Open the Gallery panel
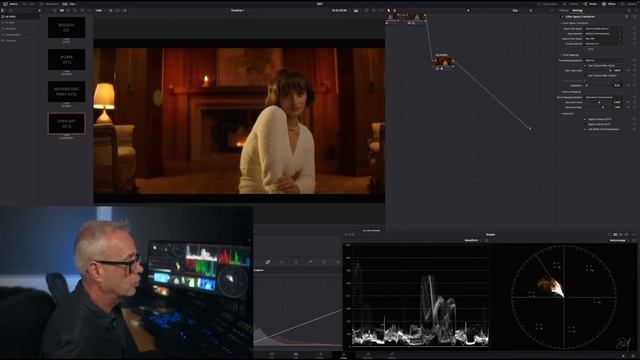The image size is (640, 360). pyautogui.click(x=11, y=4)
